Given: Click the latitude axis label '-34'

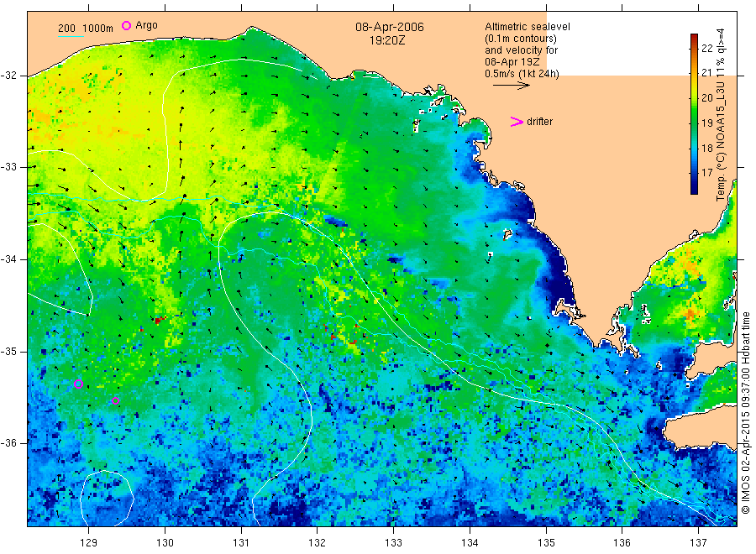Looking at the screenshot, I should click(9, 259).
